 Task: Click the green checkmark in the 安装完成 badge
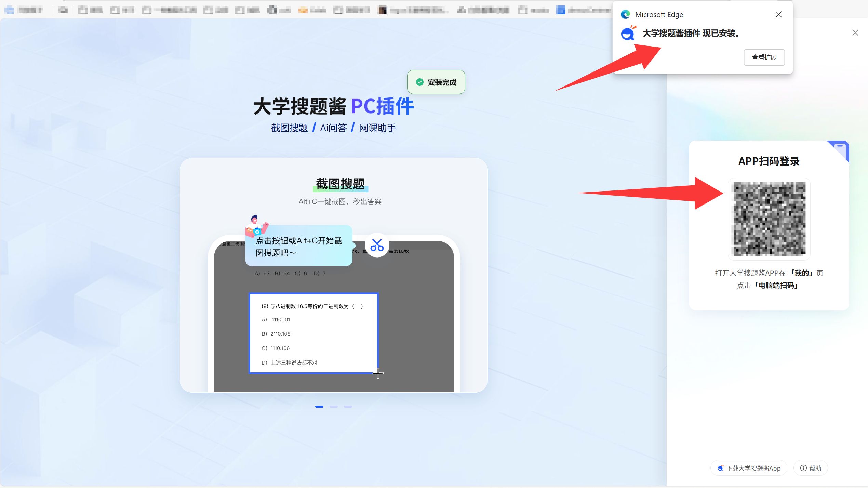pos(419,82)
